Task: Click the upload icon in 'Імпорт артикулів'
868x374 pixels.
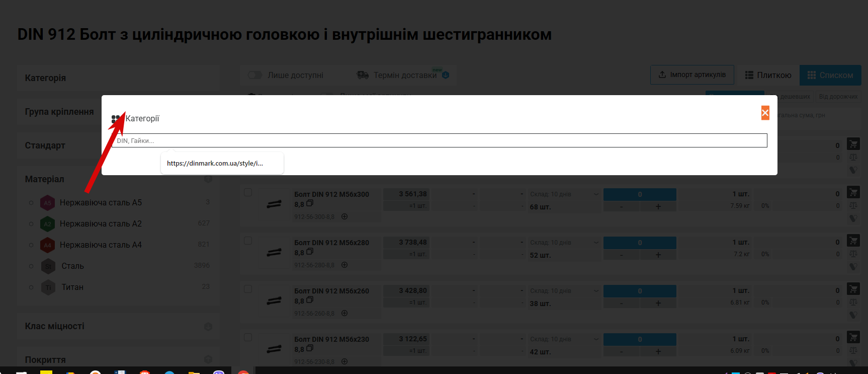Action: 662,74
